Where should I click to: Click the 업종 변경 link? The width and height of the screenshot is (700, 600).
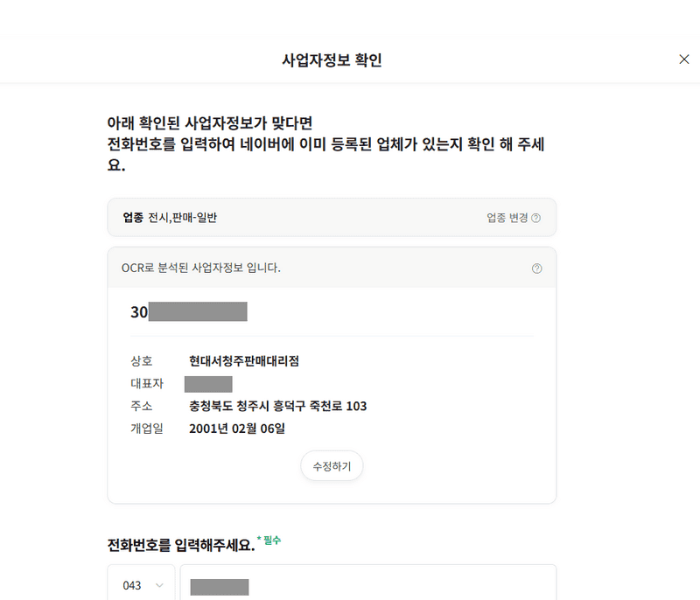pos(507,218)
